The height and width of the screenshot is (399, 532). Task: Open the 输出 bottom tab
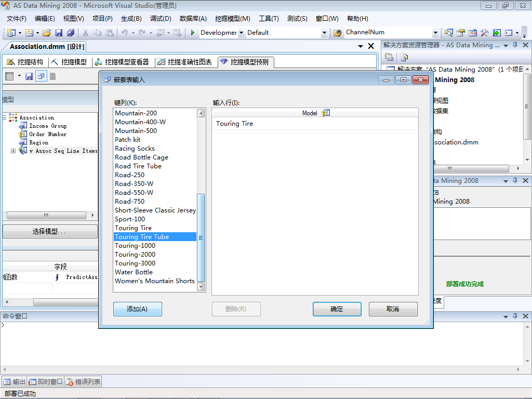click(15, 382)
